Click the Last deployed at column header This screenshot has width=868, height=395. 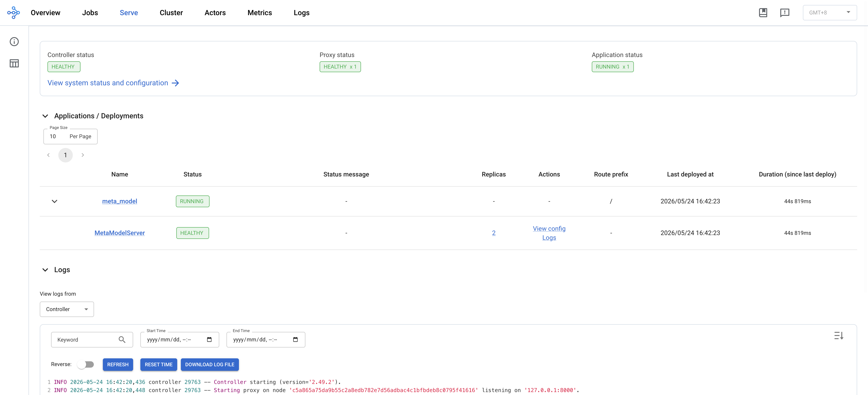[x=690, y=174]
